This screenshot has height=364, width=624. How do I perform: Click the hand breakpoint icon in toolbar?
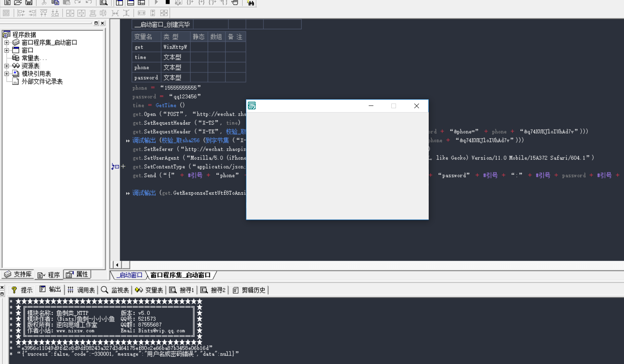tap(235, 2)
